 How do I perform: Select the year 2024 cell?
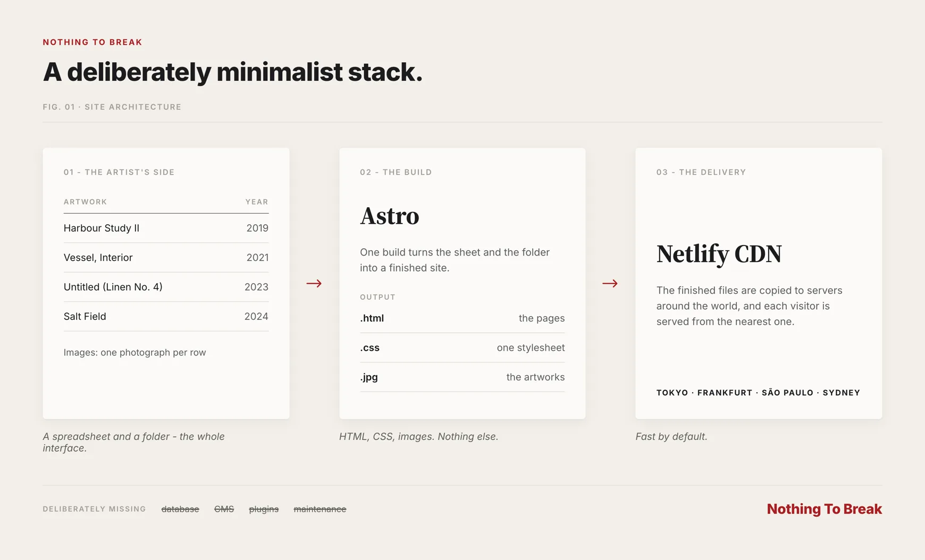[x=256, y=316]
